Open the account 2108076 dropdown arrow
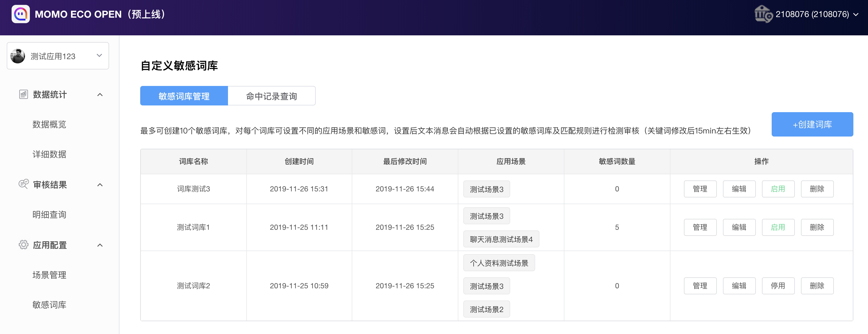This screenshot has width=868, height=334. tap(856, 15)
